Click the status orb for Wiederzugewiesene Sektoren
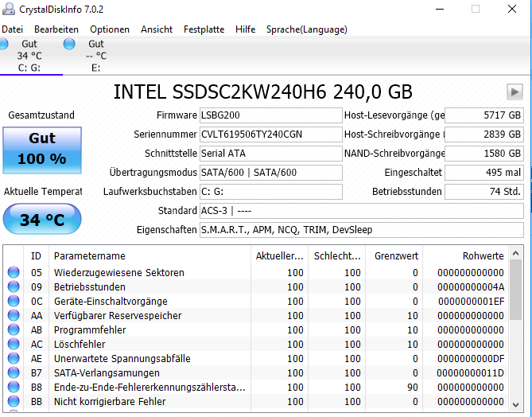Image resolution: width=532 pixels, height=417 pixels. click(x=14, y=272)
